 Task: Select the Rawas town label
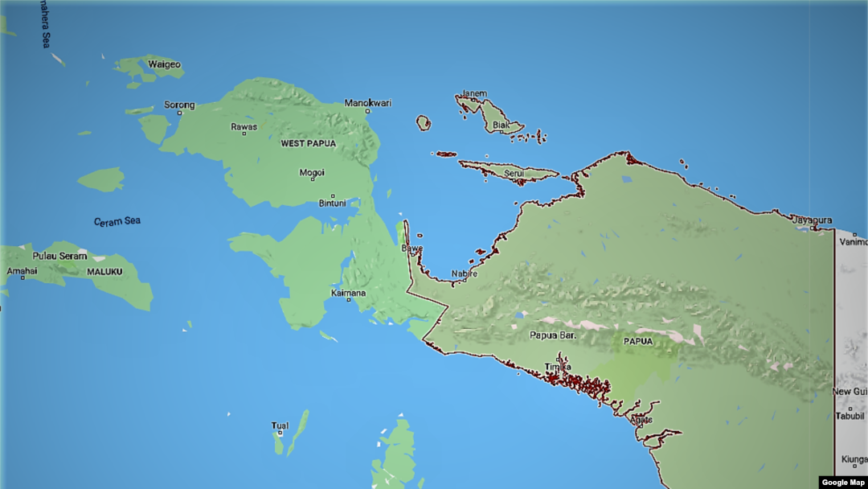click(x=244, y=127)
